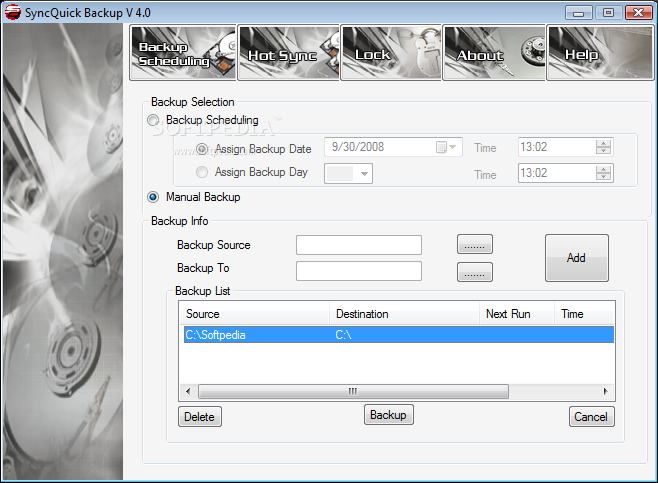Choose the Assign Backup Date option
658x483 pixels.
(x=202, y=149)
